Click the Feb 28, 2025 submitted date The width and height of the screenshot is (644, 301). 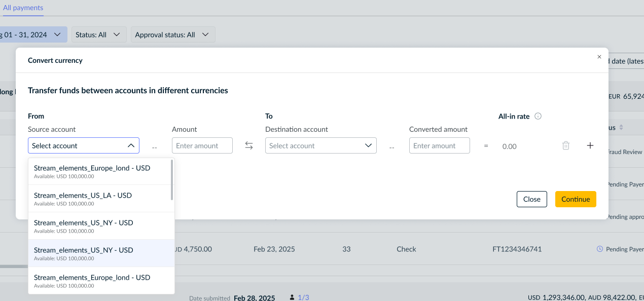pyautogui.click(x=254, y=298)
